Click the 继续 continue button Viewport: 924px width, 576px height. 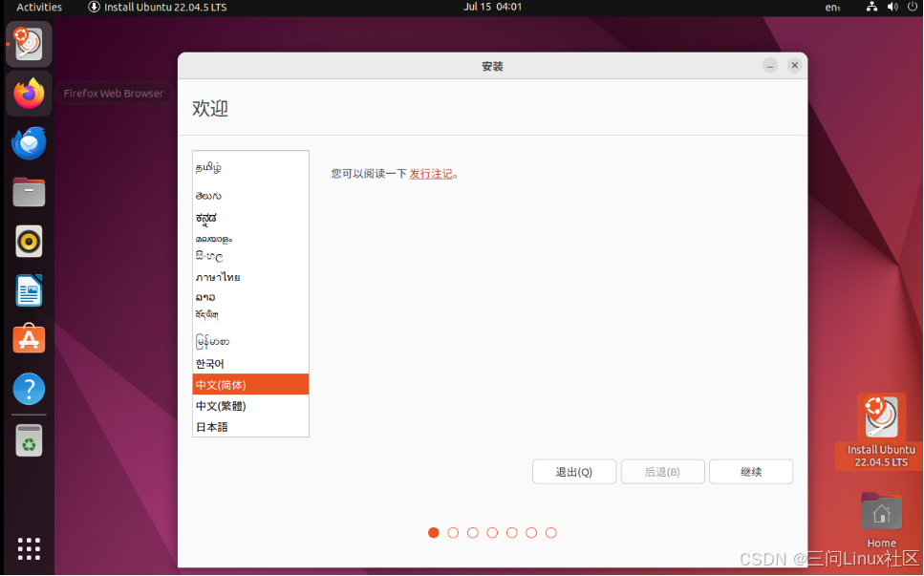tap(751, 472)
